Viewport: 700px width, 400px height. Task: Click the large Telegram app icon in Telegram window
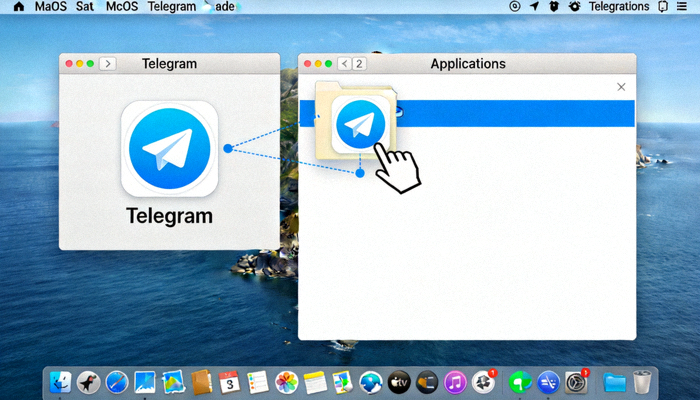pyautogui.click(x=170, y=149)
